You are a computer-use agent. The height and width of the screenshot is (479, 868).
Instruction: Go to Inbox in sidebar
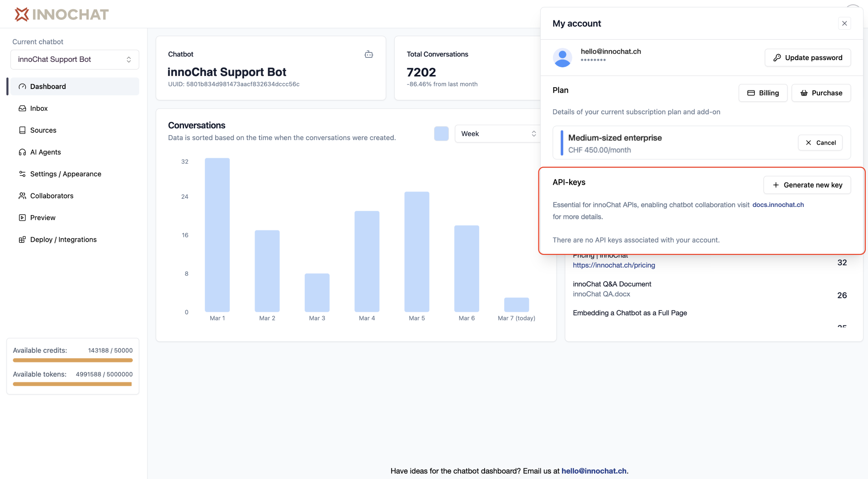tap(75, 108)
